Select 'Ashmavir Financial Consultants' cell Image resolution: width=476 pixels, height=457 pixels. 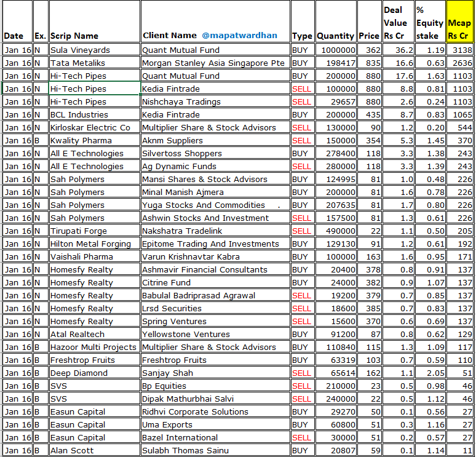click(215, 269)
